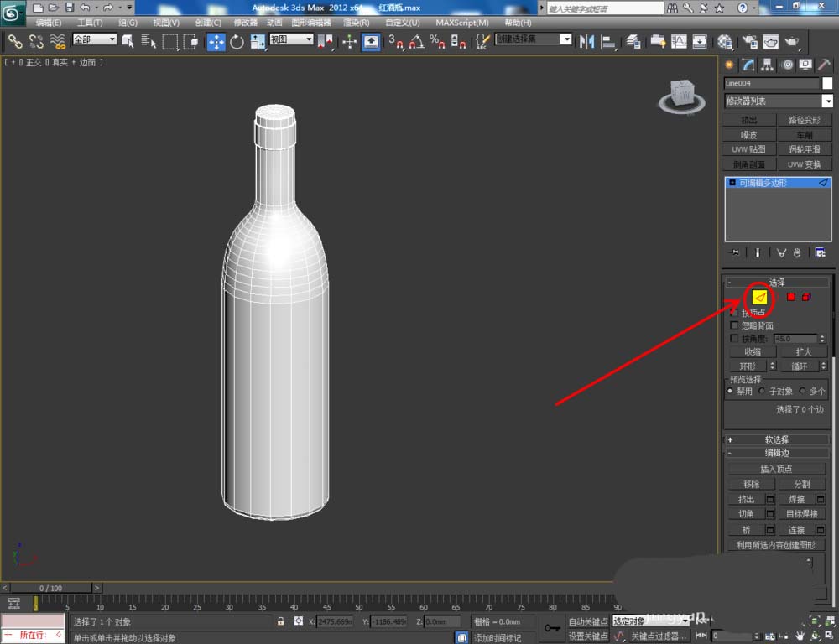This screenshot has width=839, height=644.
Task: Open Rendered Frame Window icon
Action: pyautogui.click(x=770, y=41)
